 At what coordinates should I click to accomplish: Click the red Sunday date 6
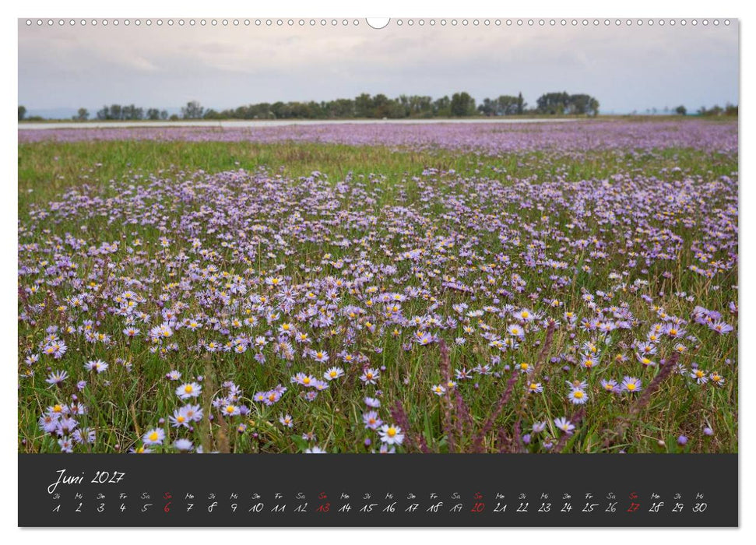point(167,508)
